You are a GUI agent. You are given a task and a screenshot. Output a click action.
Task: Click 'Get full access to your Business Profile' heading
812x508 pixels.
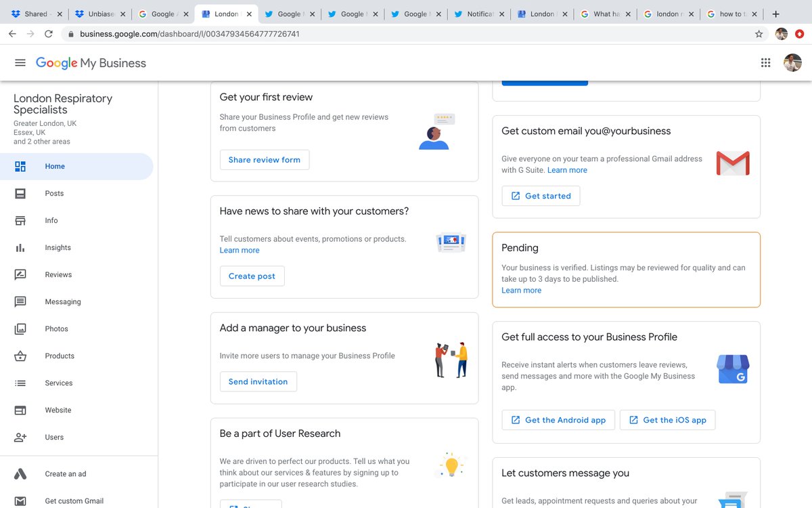click(589, 337)
